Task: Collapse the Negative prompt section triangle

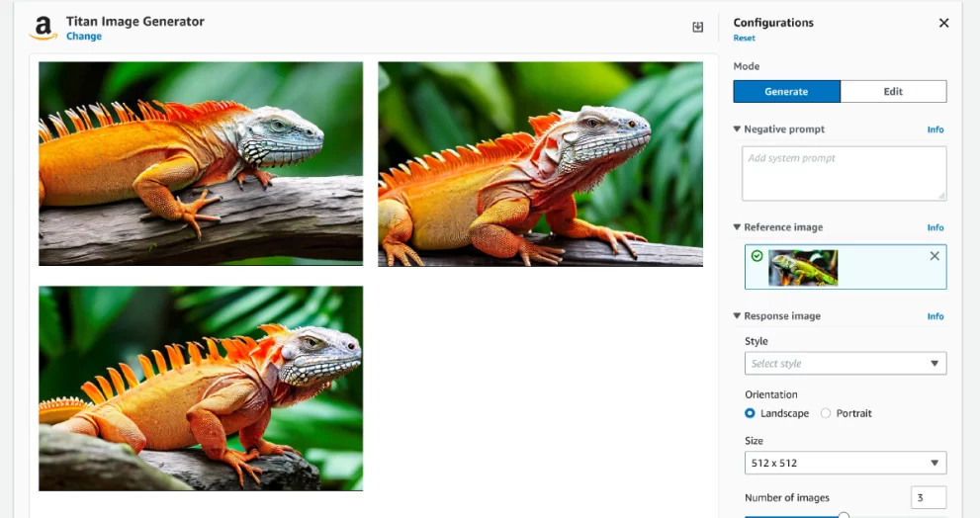Action: [737, 129]
